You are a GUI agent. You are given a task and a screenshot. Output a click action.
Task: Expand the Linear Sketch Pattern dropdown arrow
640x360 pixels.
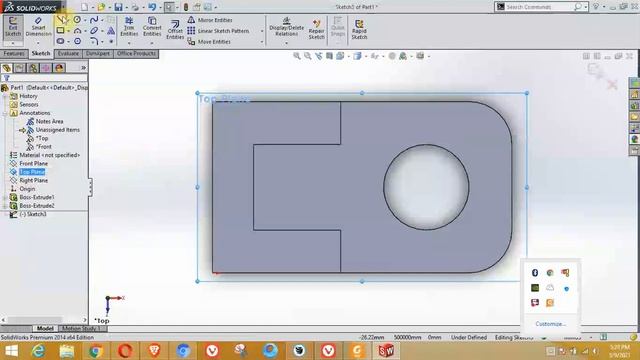262,31
